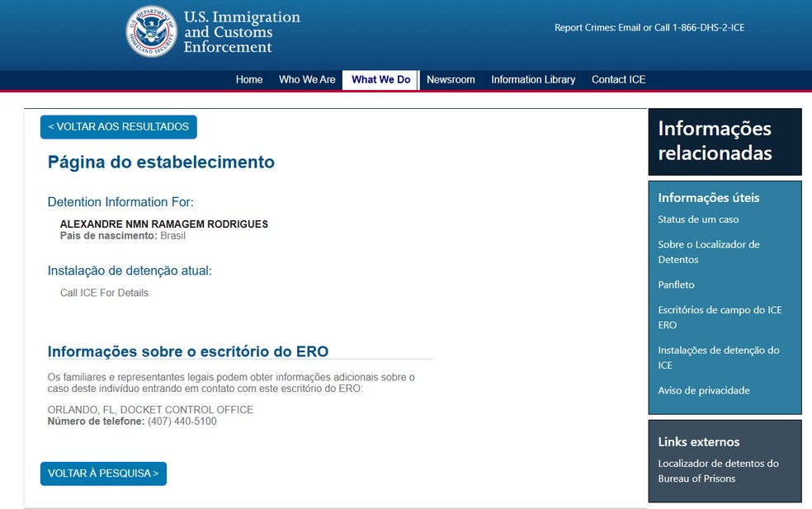Open Escritórios de campo do ICE ERO
Image resolution: width=812 pixels, height=509 pixels.
[x=719, y=317]
